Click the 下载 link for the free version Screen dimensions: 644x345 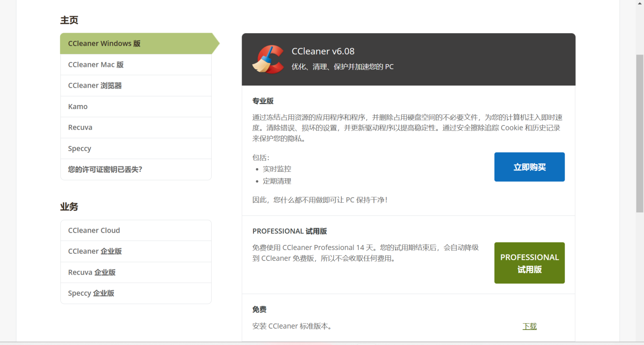point(529,326)
